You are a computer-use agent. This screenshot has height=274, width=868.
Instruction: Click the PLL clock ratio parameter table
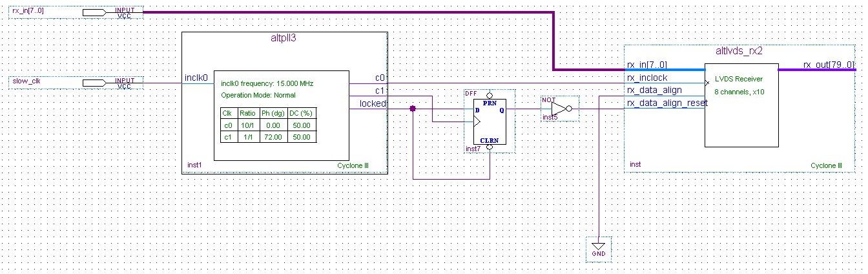tap(268, 125)
